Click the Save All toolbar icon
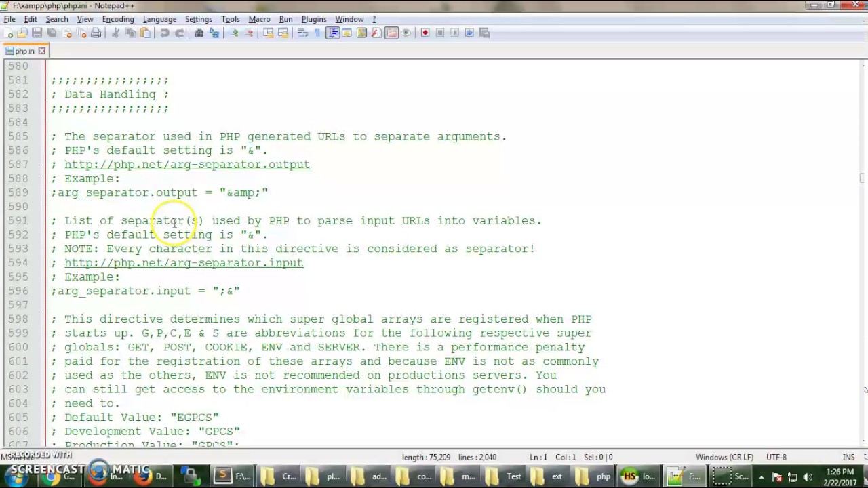Image resolution: width=868 pixels, height=488 pixels. [x=52, y=33]
